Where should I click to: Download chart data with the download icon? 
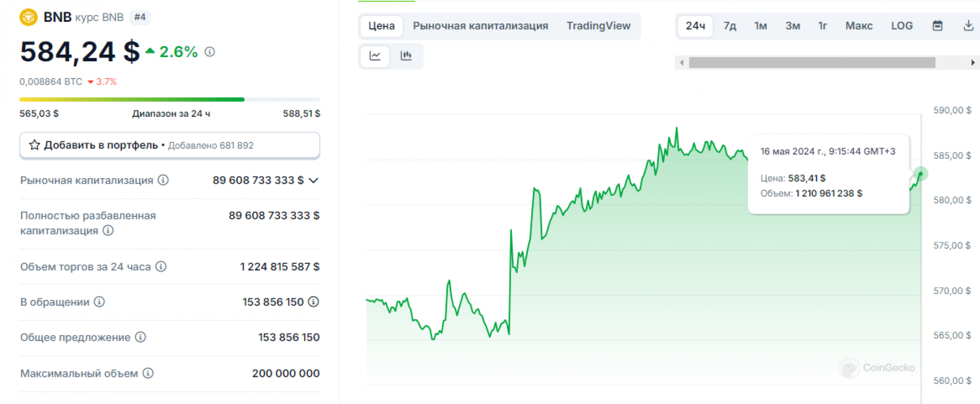point(968,26)
